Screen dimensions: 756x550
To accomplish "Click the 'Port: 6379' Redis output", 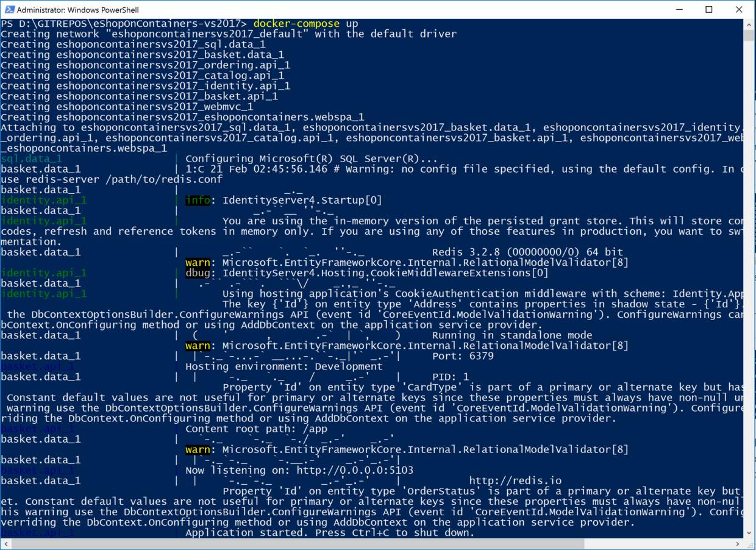I will pyautogui.click(x=463, y=355).
